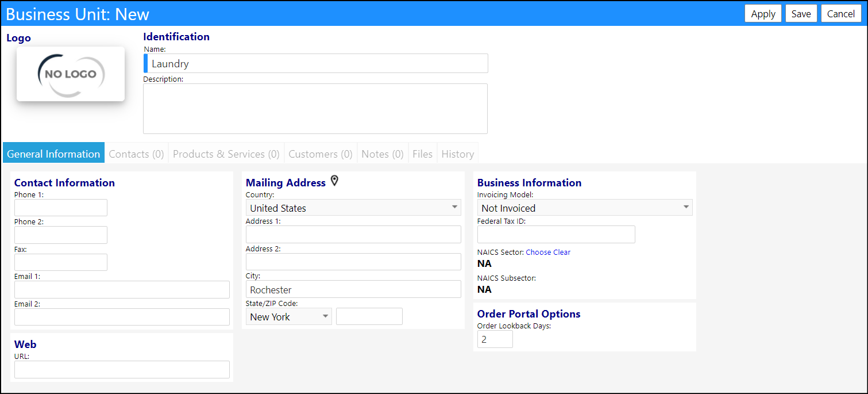The image size is (868, 394).
Task: Click the Save button
Action: (801, 14)
